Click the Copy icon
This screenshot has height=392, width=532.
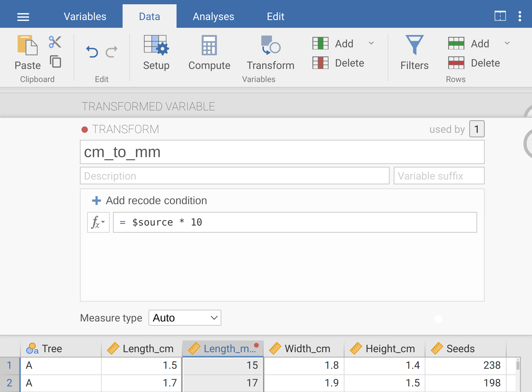tap(56, 62)
